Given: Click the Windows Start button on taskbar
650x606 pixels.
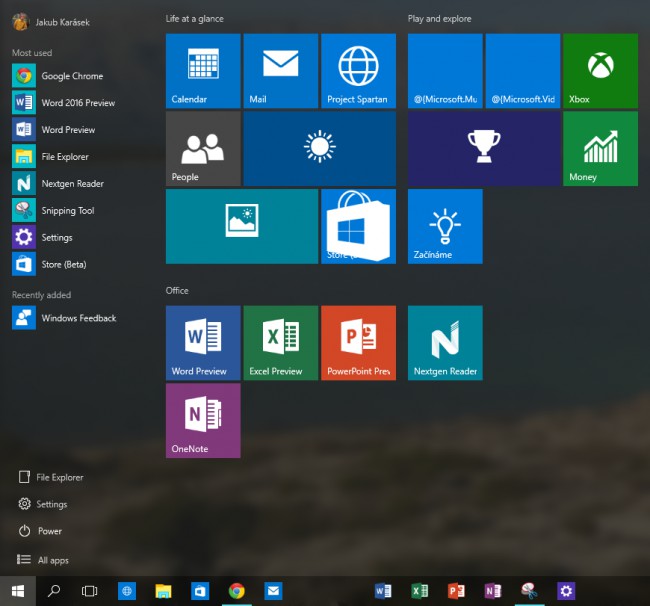Looking at the screenshot, I should (x=18, y=591).
